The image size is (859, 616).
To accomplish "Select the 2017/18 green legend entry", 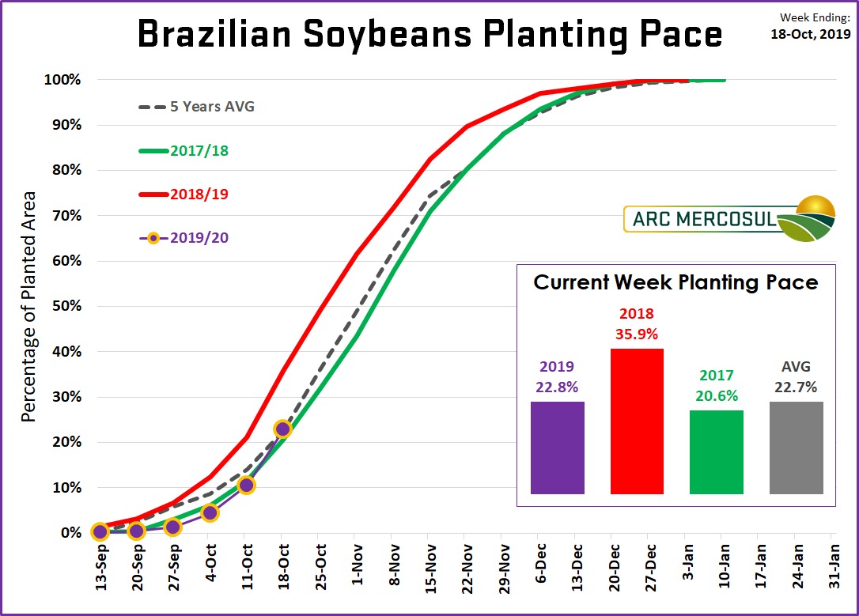I will point(184,149).
